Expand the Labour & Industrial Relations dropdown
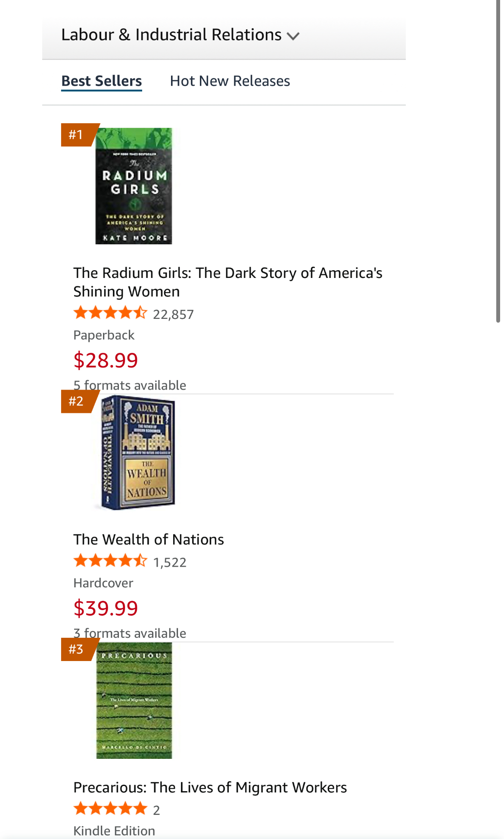 tap(180, 35)
